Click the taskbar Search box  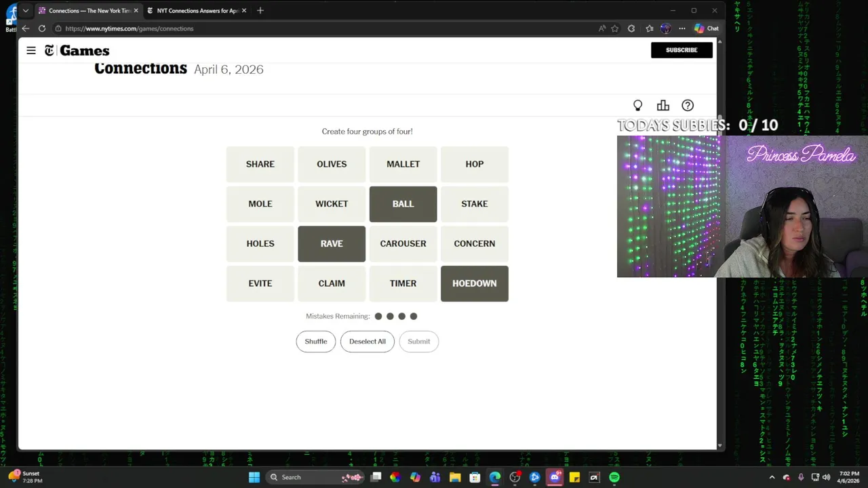(315, 477)
